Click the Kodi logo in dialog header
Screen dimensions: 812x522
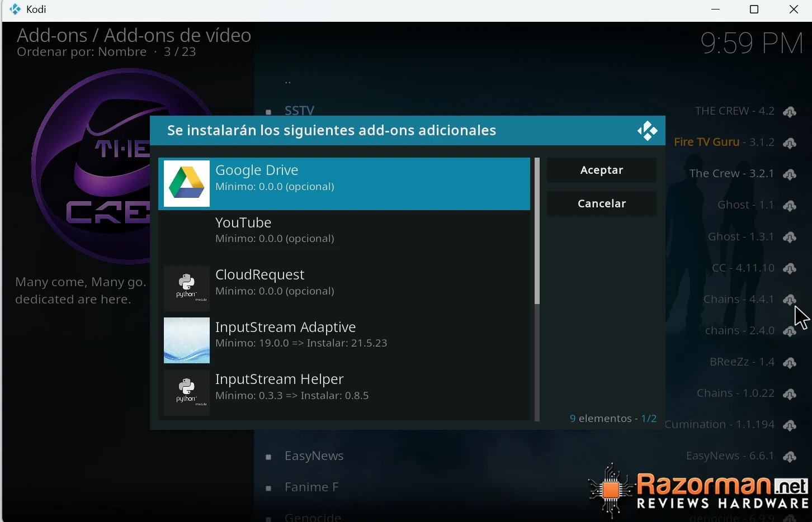pos(647,131)
